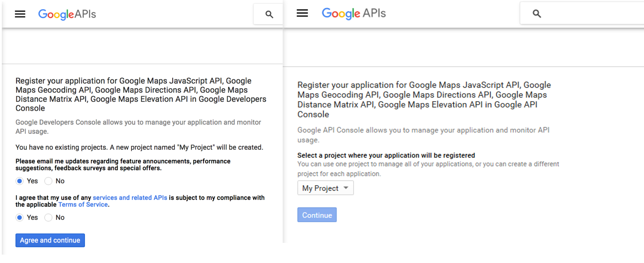Select Yes for email updates
Screen dimensions: 644x263
(x=20, y=181)
